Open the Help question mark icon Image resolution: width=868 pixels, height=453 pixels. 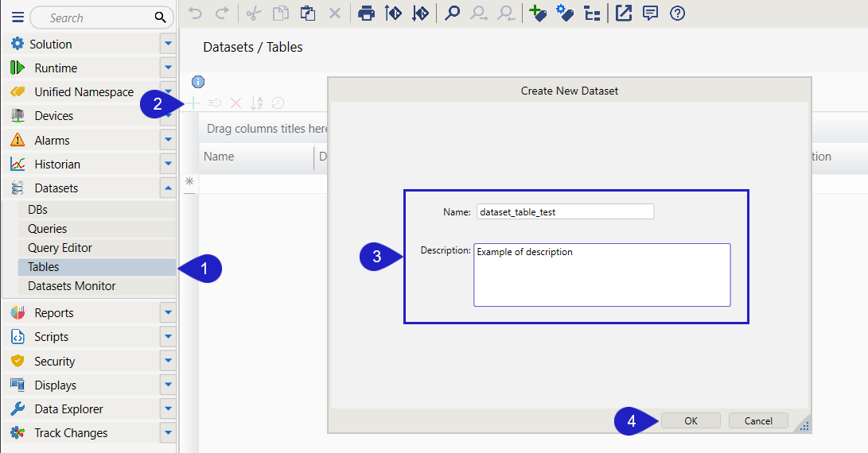pyautogui.click(x=677, y=13)
